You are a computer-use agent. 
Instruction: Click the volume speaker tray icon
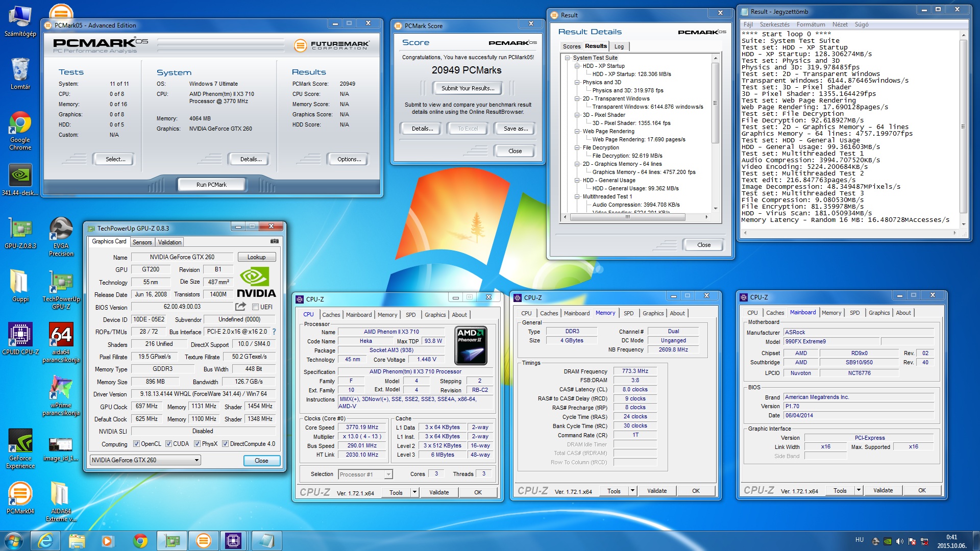(x=899, y=541)
